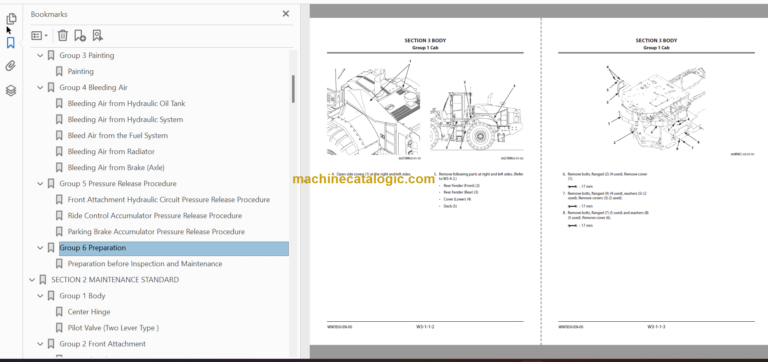
Task: Click 'Rear fender (Front) (2)' list item
Action: [x=461, y=186]
